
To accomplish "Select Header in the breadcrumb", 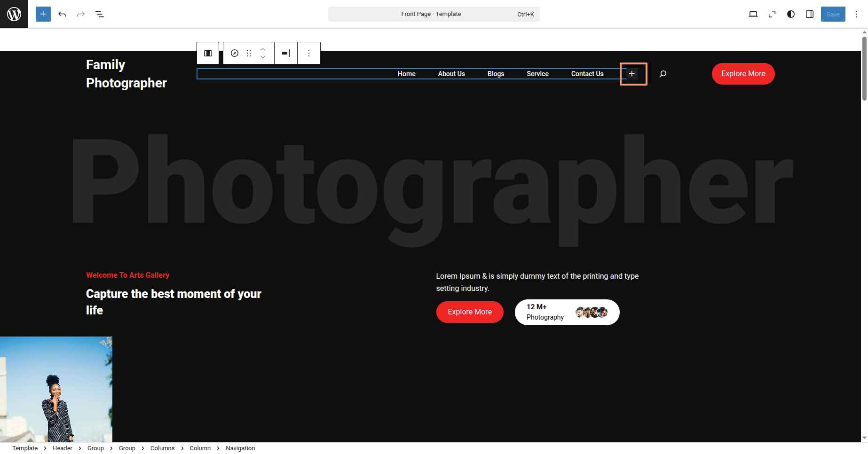I will click(x=63, y=448).
